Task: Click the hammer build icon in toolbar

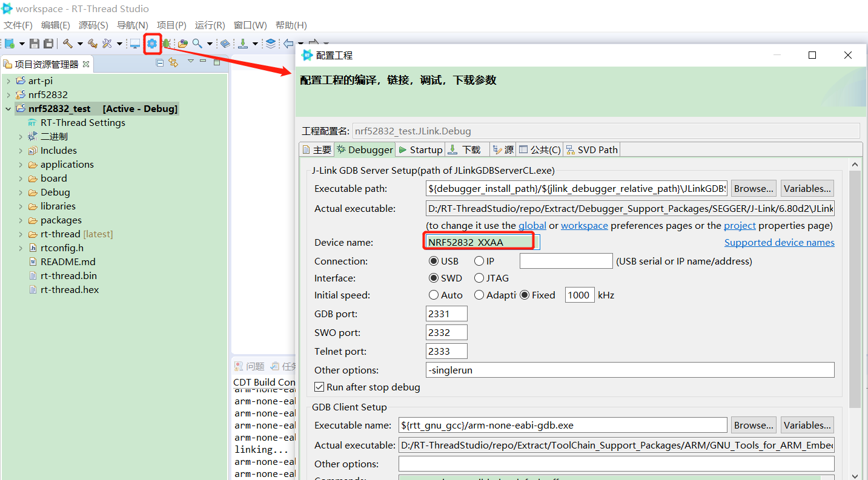Action: click(67, 44)
